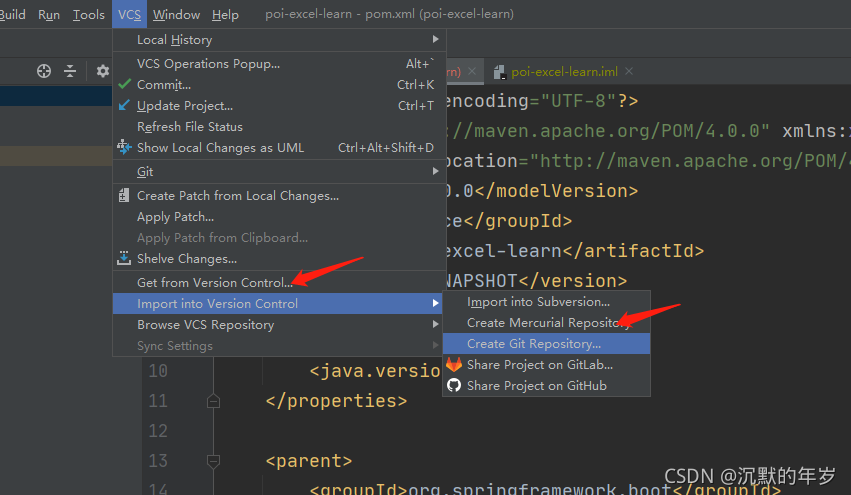The width and height of the screenshot is (851, 495).
Task: Choose Create Git Repository
Action: [547, 344]
